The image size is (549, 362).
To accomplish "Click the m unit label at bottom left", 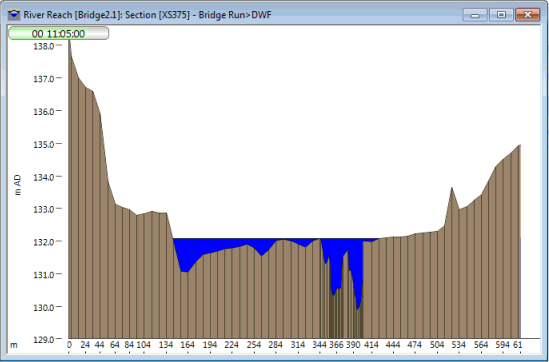I will (x=13, y=345).
